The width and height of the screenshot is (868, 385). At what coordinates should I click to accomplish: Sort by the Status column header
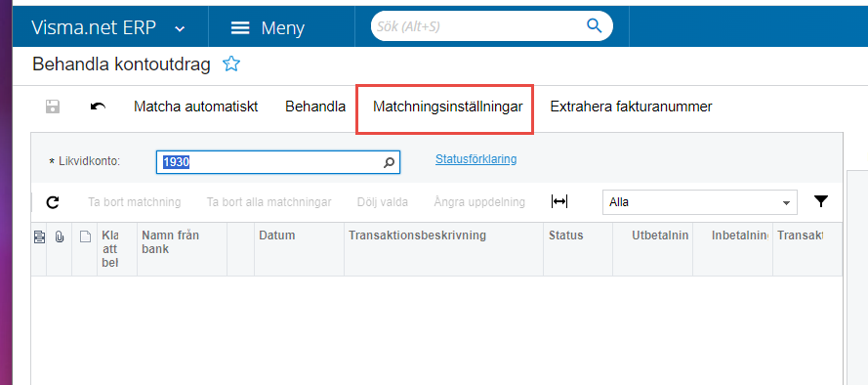[x=578, y=249]
